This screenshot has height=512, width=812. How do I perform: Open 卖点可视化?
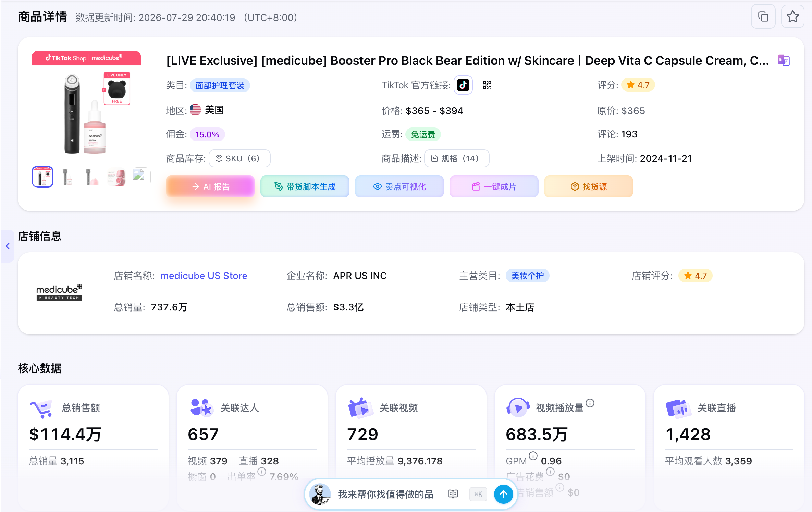click(399, 186)
